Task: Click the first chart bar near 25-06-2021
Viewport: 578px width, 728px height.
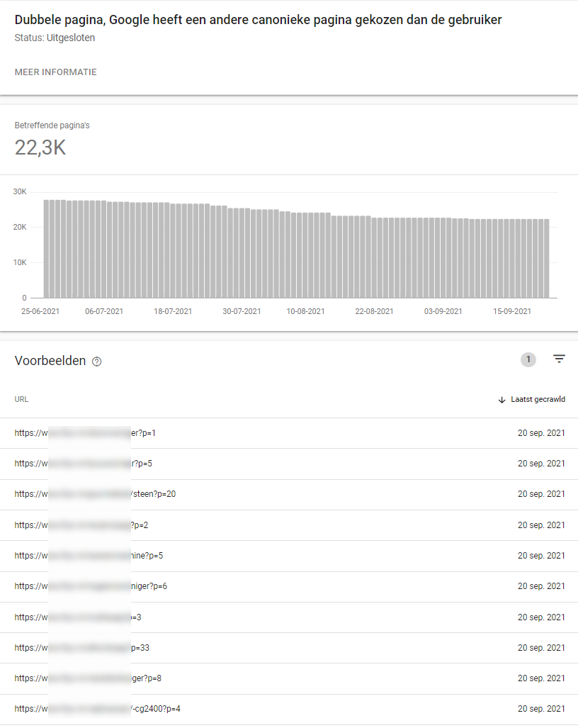Action: pos(46,249)
